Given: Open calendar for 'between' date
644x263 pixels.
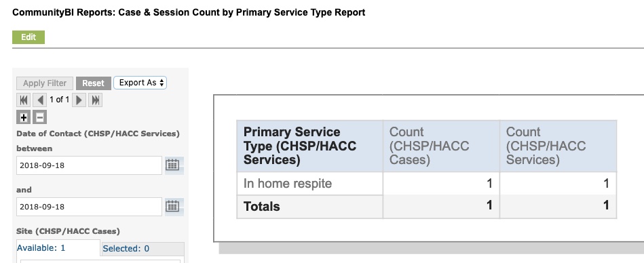Looking at the screenshot, I should tap(172, 165).
